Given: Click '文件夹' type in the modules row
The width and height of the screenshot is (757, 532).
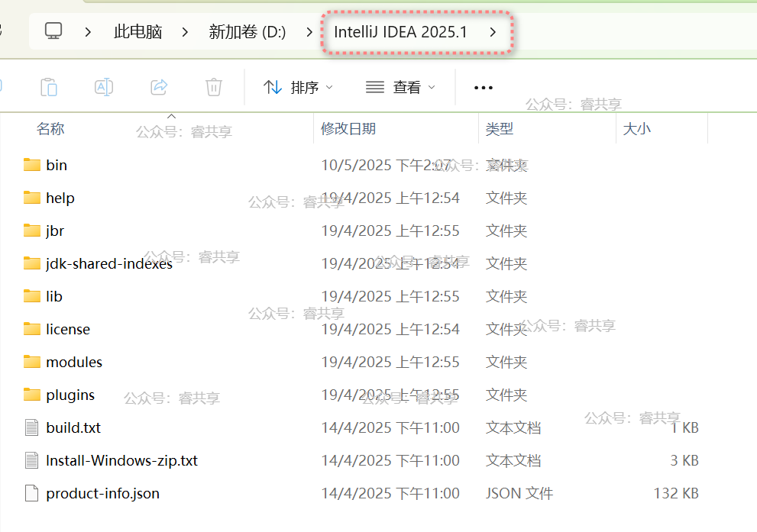Looking at the screenshot, I should (x=506, y=362).
